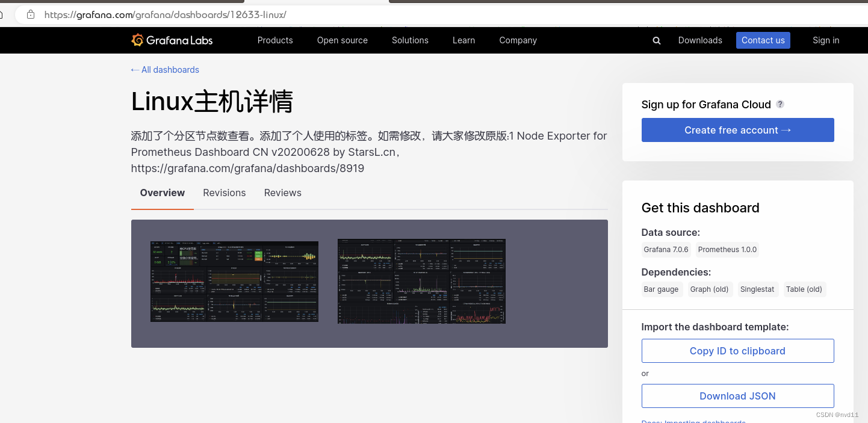
Task: Switch to the Revisions tab
Action: (x=224, y=193)
